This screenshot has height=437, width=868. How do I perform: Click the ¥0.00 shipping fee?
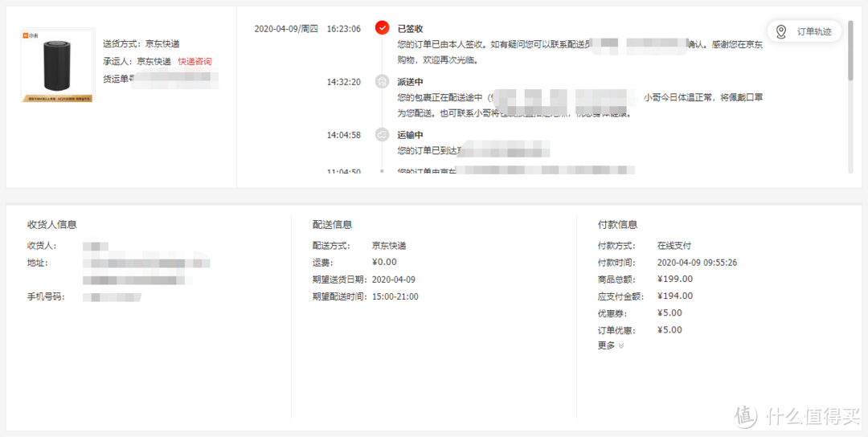point(385,262)
